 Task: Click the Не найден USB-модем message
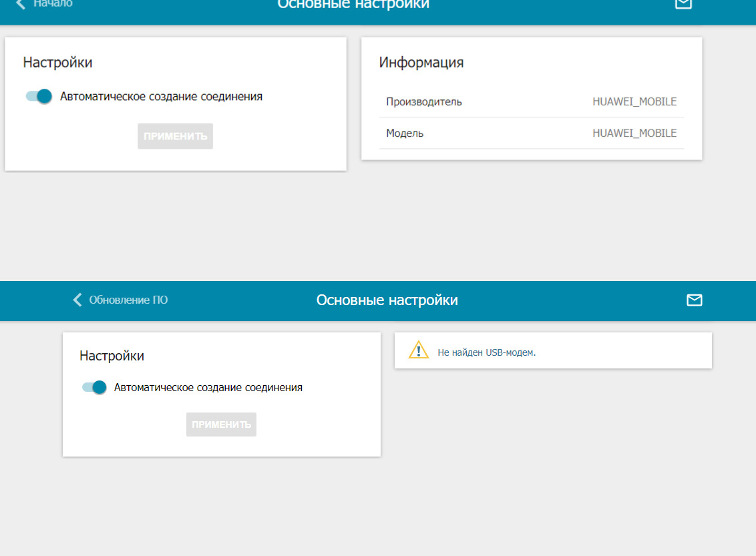coord(486,352)
